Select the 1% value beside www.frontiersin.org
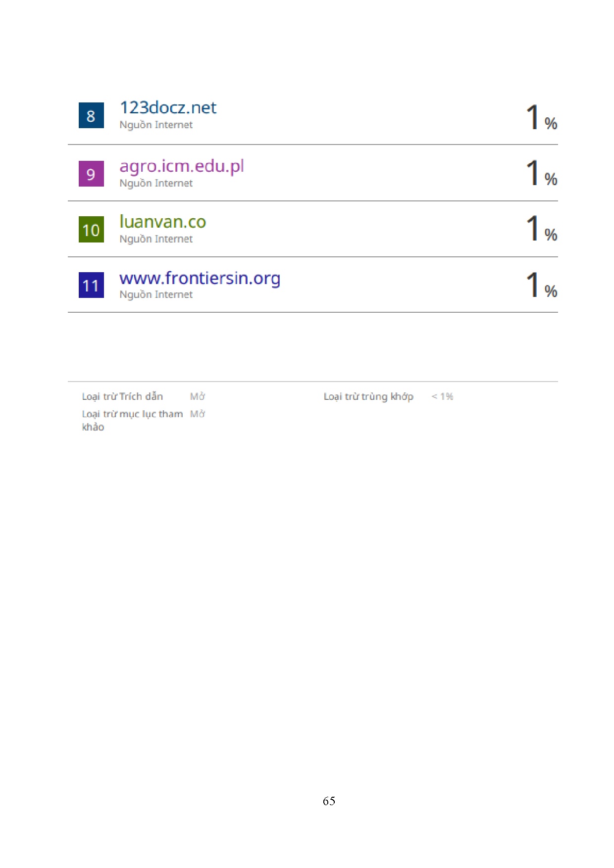Image resolution: width=614 pixels, height=868 pixels. click(x=541, y=286)
